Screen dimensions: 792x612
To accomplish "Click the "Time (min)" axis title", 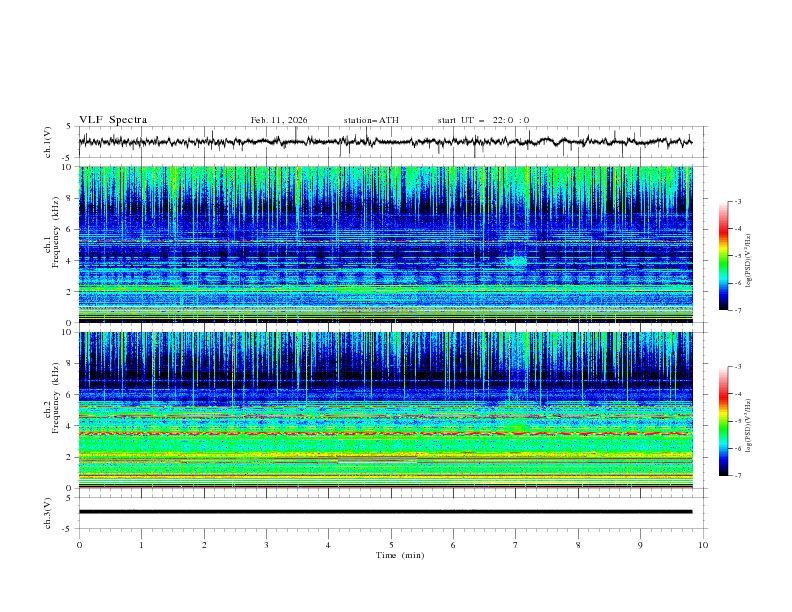I will pyautogui.click(x=400, y=555).
